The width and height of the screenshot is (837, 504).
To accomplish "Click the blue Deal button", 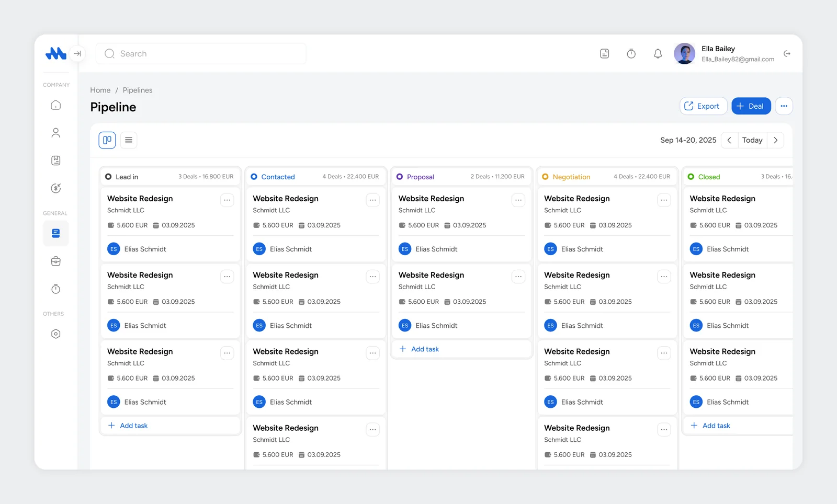I will (751, 106).
